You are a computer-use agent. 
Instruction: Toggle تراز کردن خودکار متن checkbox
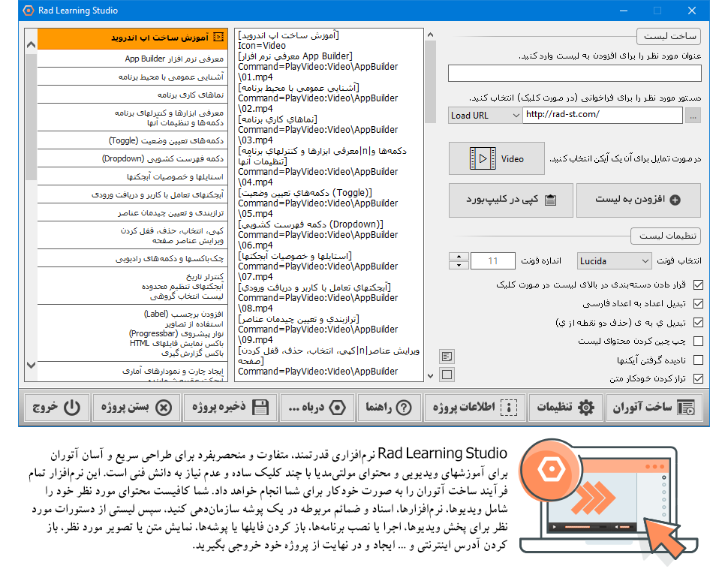click(x=698, y=379)
